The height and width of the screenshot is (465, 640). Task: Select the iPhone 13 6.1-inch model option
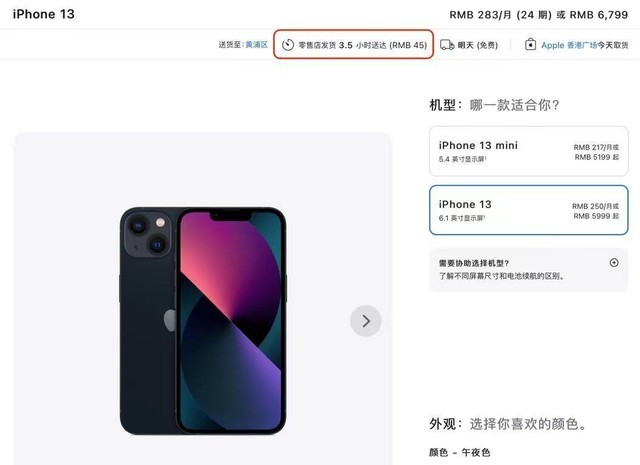(x=529, y=210)
